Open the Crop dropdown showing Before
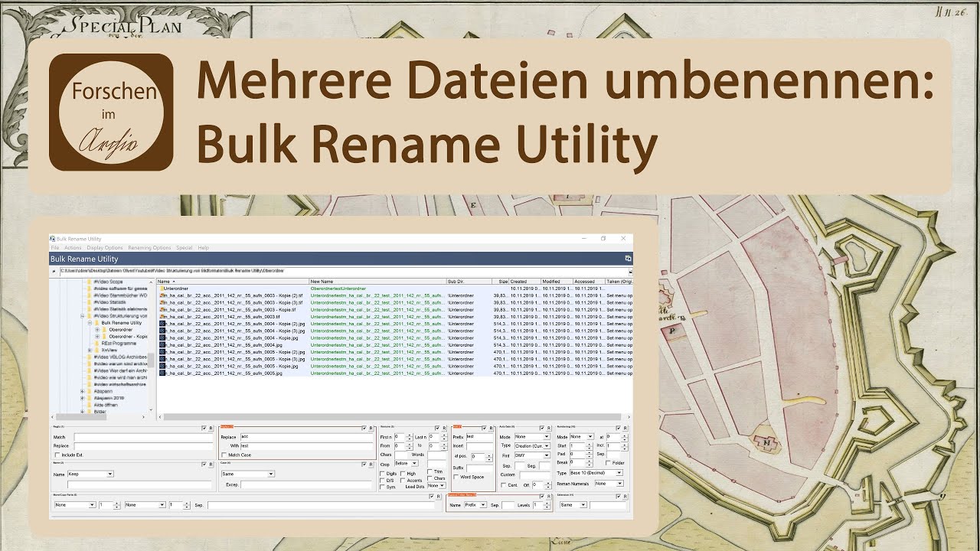Image resolution: width=980 pixels, height=551 pixels. click(x=407, y=463)
